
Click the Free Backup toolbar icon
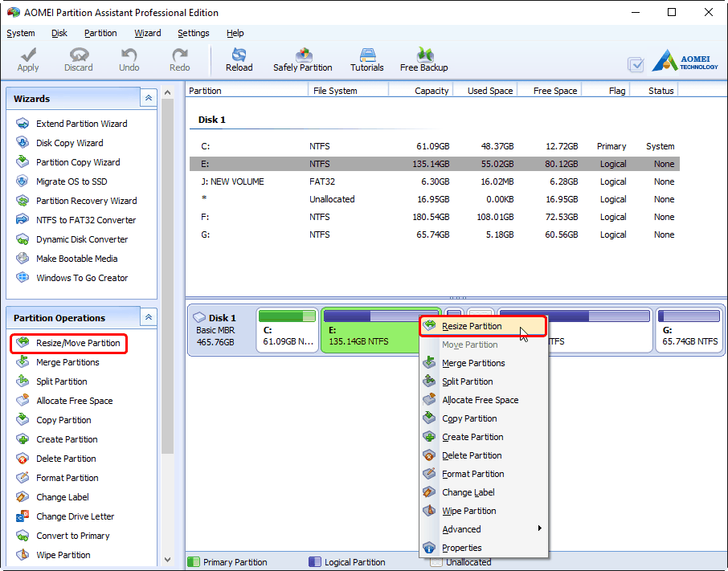[424, 55]
